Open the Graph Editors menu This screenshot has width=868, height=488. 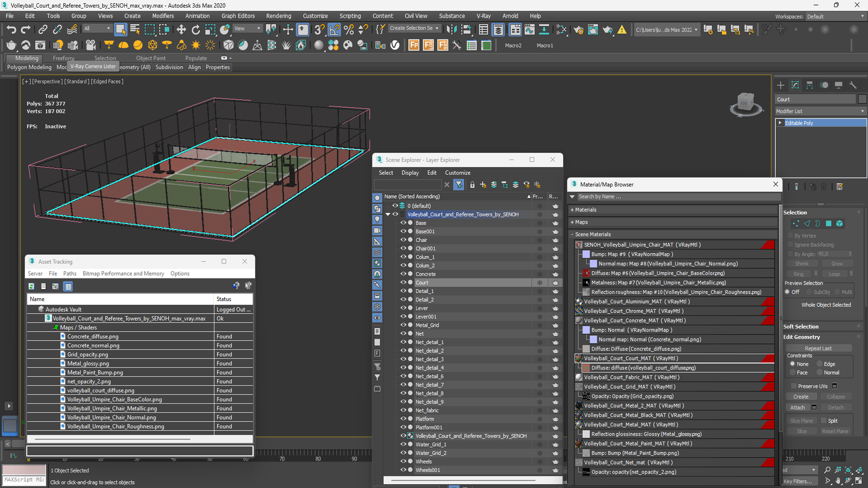238,16
